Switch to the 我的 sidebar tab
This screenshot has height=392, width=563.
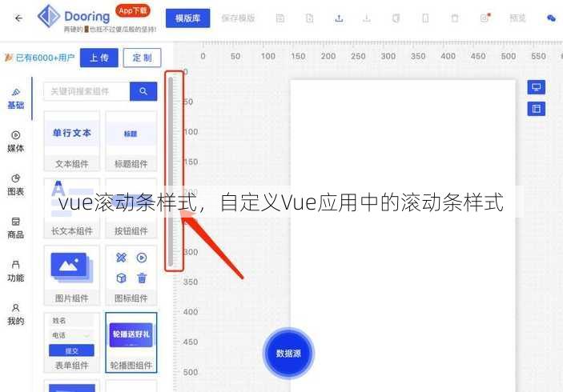tap(16, 314)
